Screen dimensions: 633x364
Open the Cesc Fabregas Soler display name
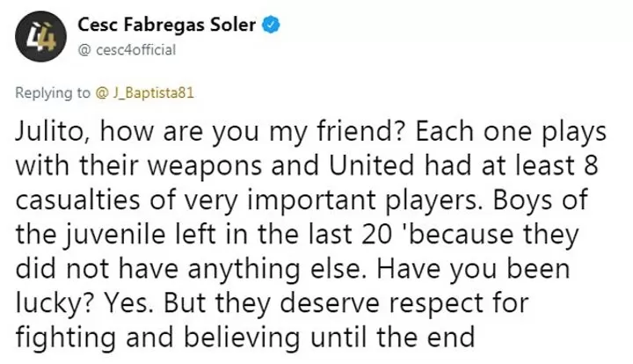point(167,25)
